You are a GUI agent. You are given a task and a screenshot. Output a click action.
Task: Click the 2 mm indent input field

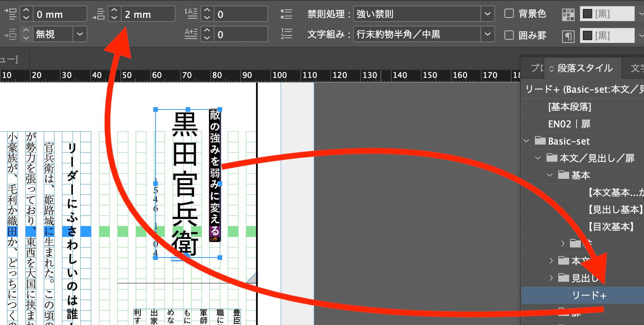point(147,14)
